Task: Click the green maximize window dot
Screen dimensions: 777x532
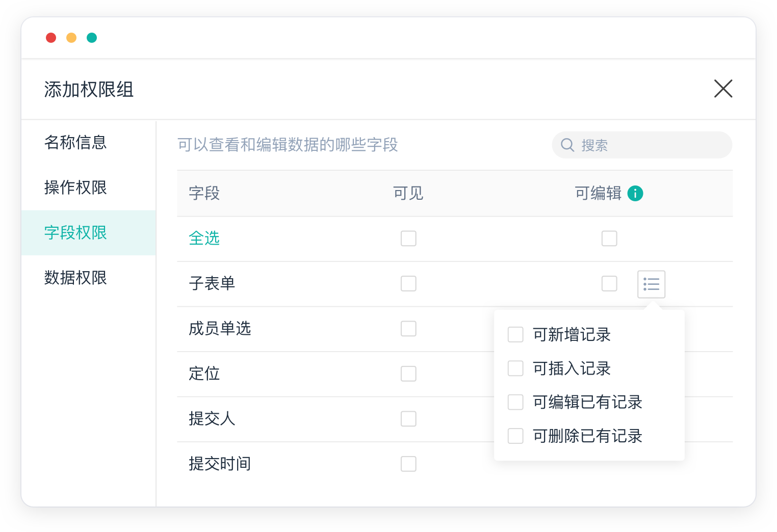Action: pos(92,38)
